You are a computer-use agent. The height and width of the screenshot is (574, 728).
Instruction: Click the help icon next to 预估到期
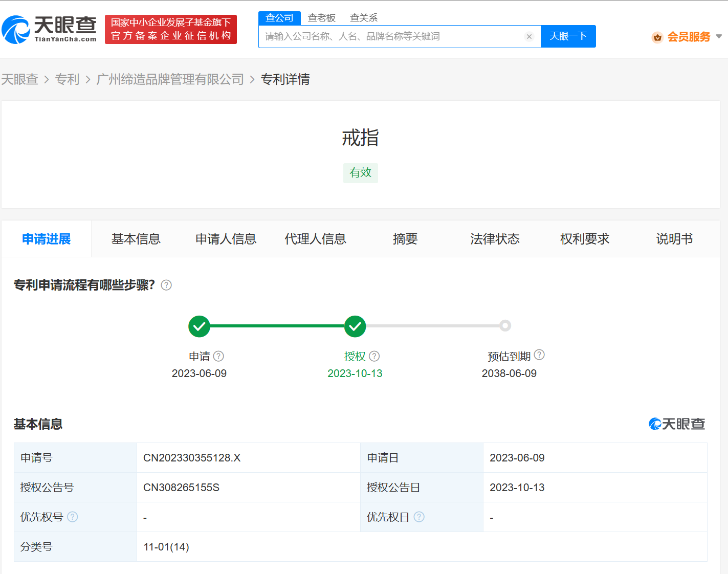point(539,355)
